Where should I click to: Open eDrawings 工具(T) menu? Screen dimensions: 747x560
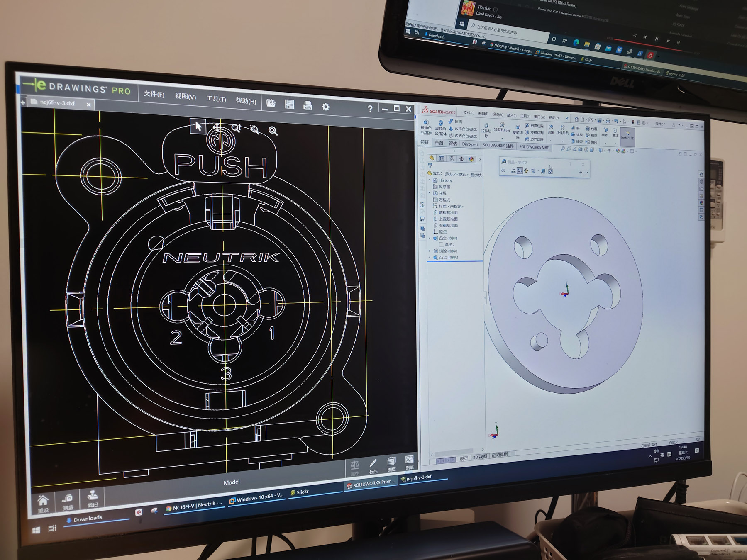[216, 99]
